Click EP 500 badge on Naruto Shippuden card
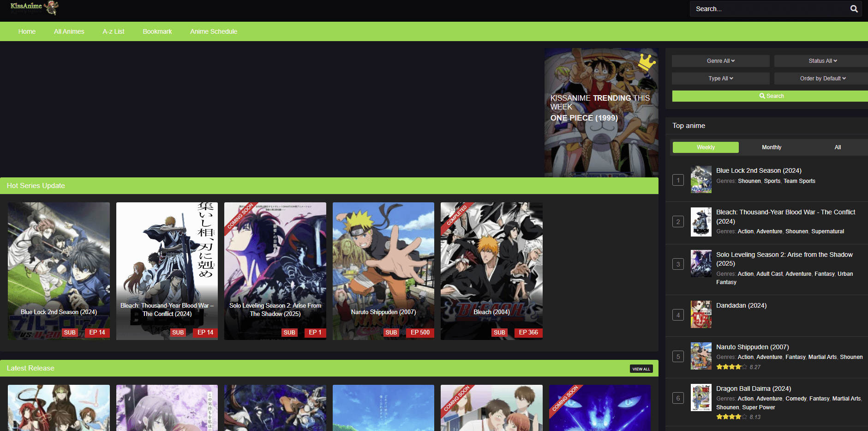 coord(420,333)
